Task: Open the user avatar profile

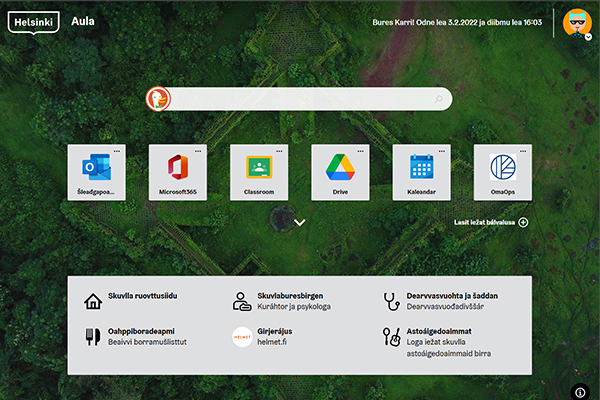Action: pos(577,23)
